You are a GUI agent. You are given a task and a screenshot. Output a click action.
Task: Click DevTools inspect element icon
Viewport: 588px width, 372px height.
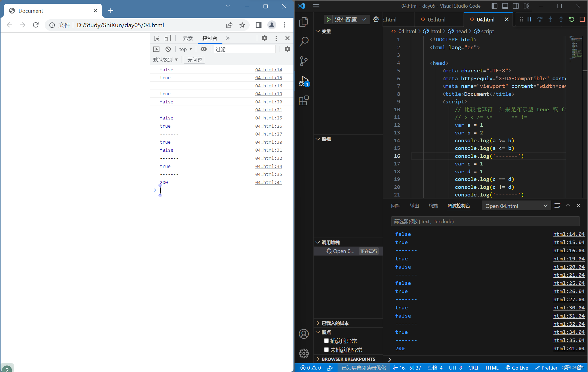[x=157, y=38]
